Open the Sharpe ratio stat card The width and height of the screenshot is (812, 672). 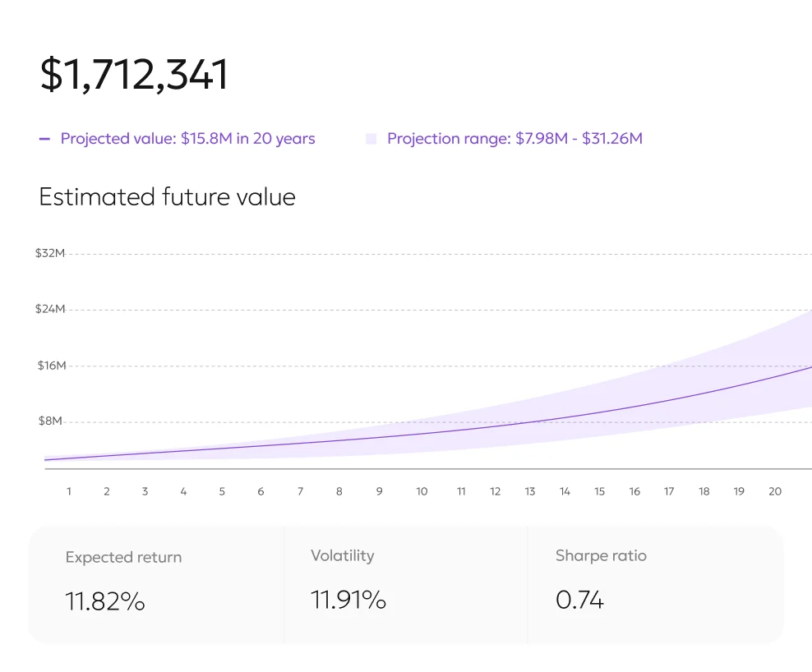[655, 583]
